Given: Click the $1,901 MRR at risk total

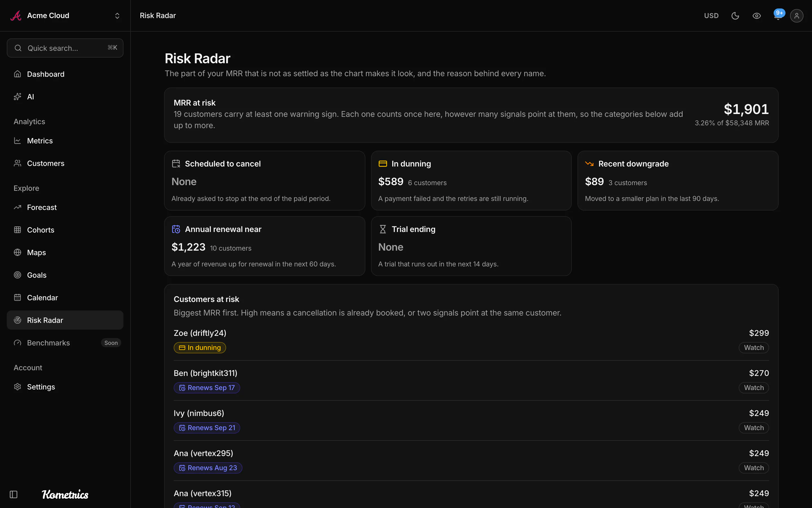Looking at the screenshot, I should [746, 109].
